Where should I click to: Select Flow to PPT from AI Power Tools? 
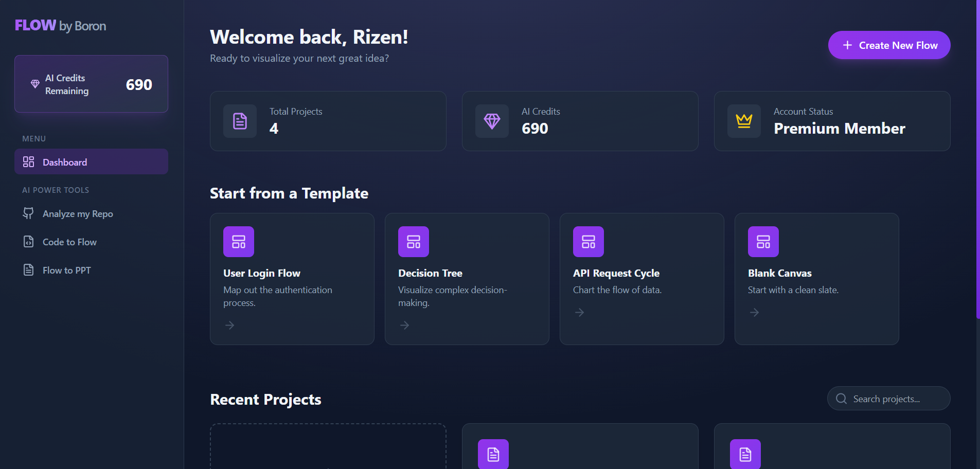coord(66,269)
